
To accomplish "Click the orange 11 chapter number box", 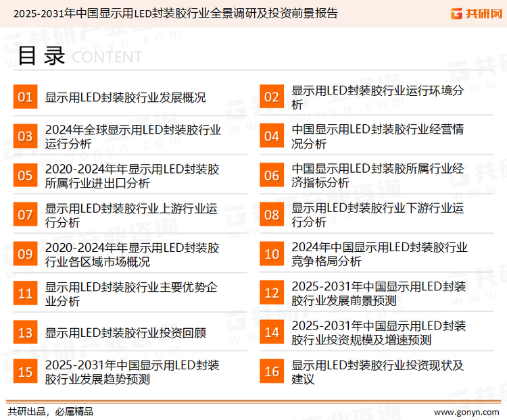I will click(x=25, y=293).
